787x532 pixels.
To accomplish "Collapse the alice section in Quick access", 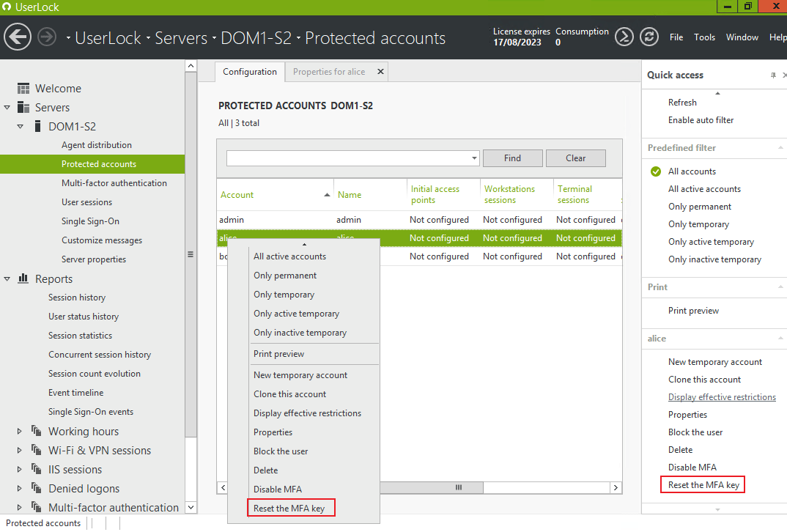I will pos(780,339).
